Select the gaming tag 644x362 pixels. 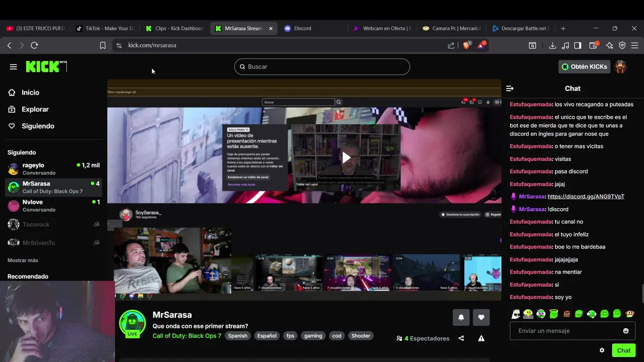click(313, 336)
